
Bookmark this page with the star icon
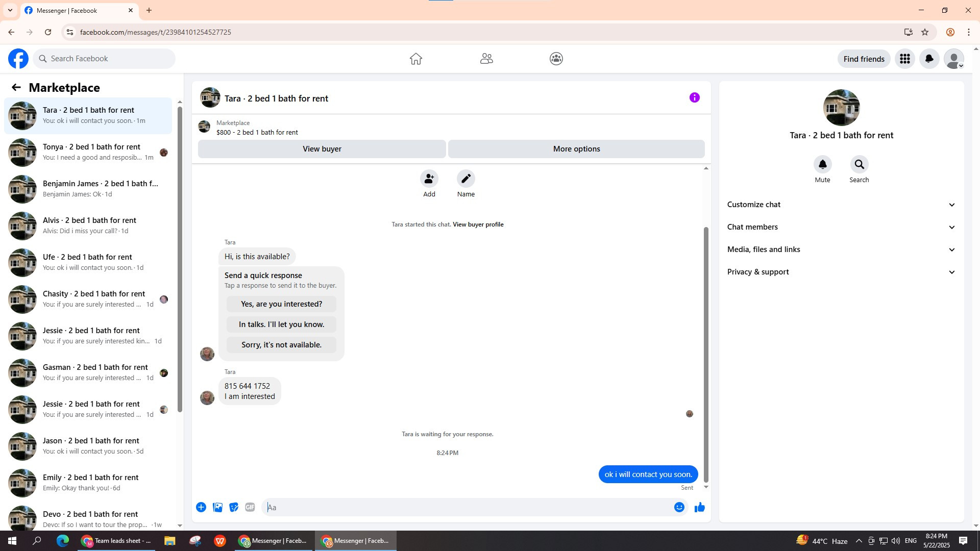(925, 32)
